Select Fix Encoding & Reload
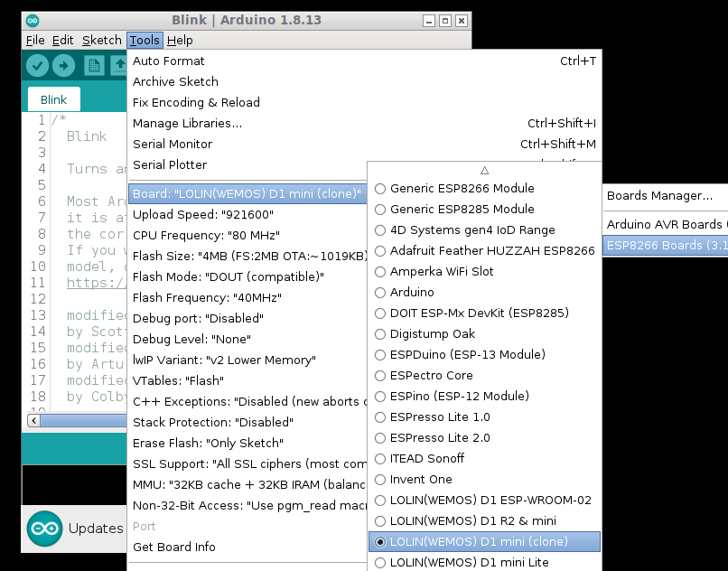 click(365, 103)
